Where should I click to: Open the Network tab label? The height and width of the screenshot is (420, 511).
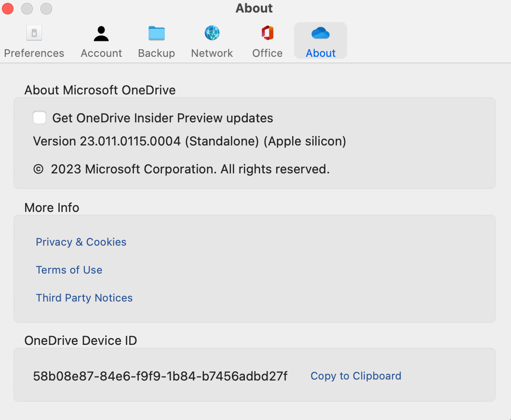(x=212, y=53)
